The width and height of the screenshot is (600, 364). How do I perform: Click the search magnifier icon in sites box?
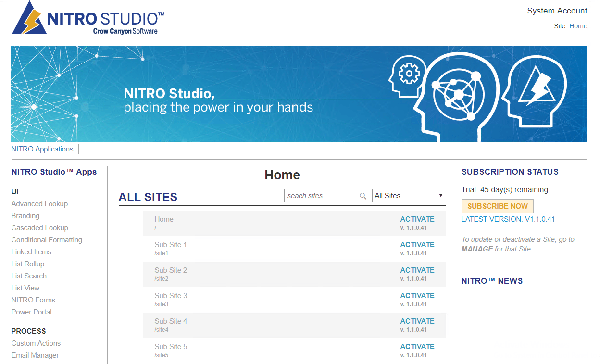363,196
